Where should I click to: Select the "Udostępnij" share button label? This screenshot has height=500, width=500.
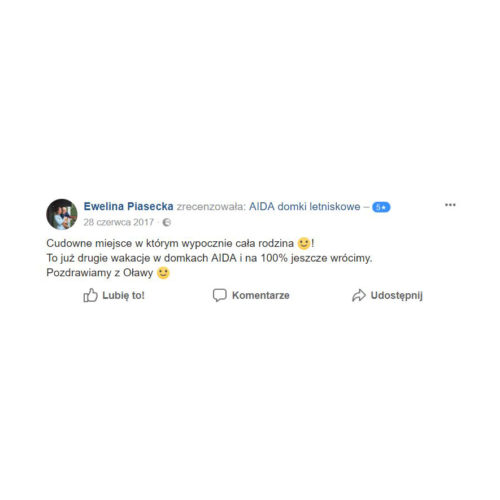pos(397,296)
